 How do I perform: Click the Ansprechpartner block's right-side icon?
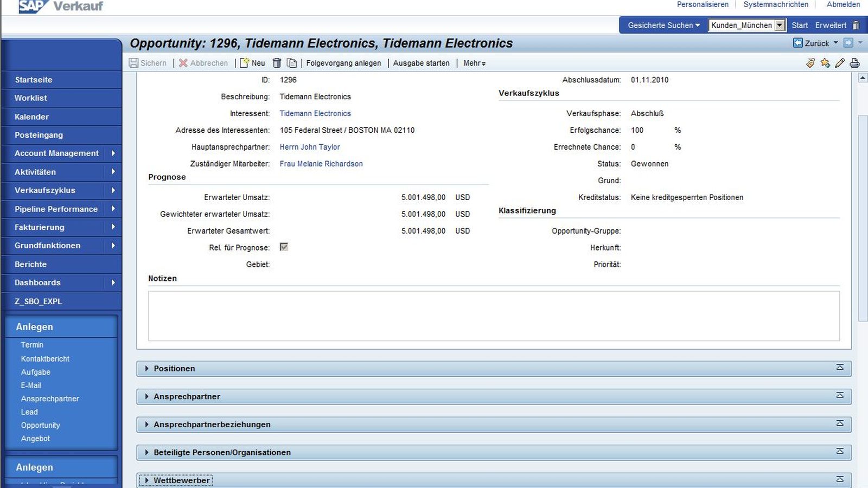pyautogui.click(x=840, y=396)
